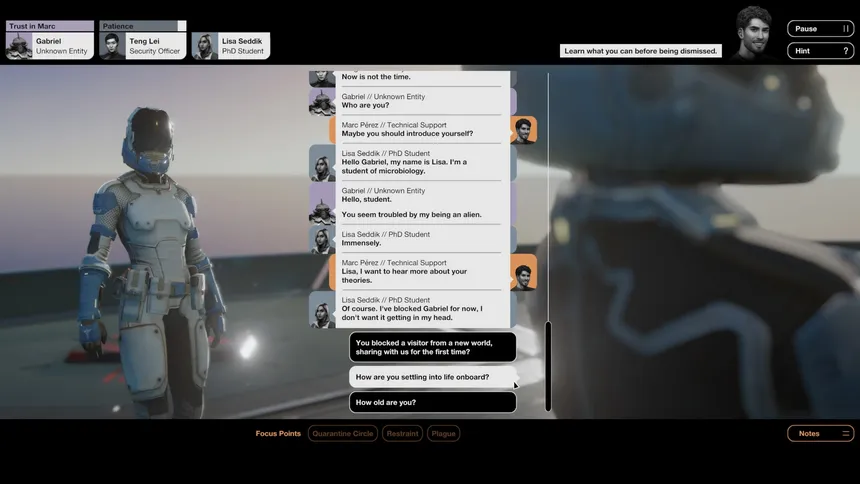Viewport: 860px width, 484px height.
Task: Click Gabriel's avatar beside "Hello, student."
Action: point(322,204)
